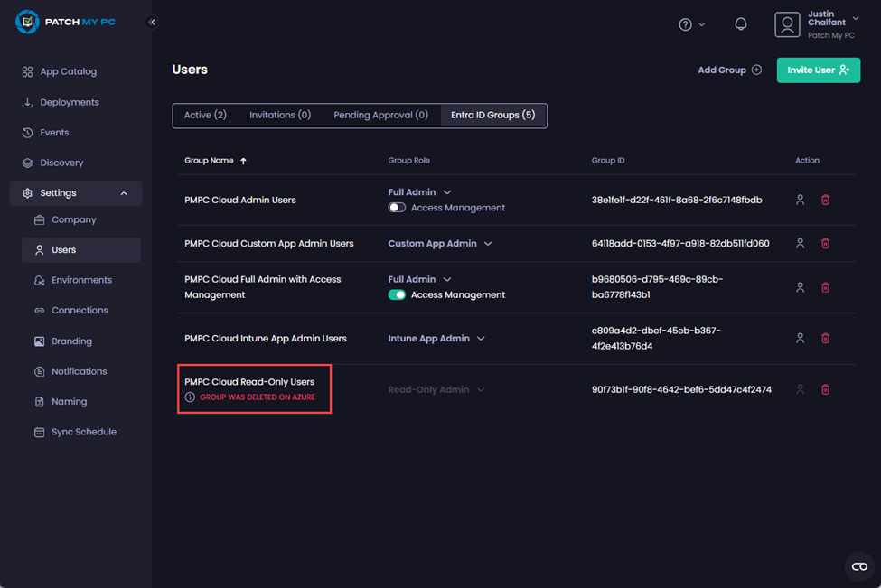Open the Pending Approval tab
Viewport: 881px width, 588px height.
click(x=380, y=115)
